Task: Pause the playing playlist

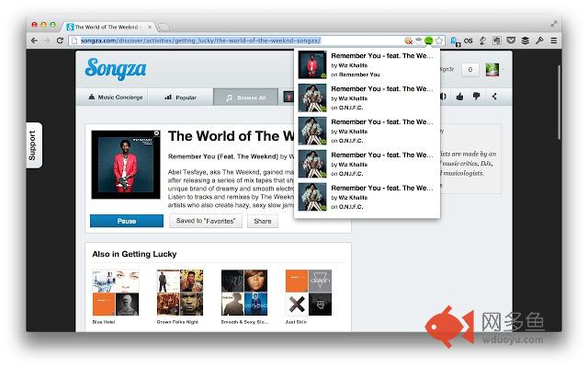Action: pos(127,221)
